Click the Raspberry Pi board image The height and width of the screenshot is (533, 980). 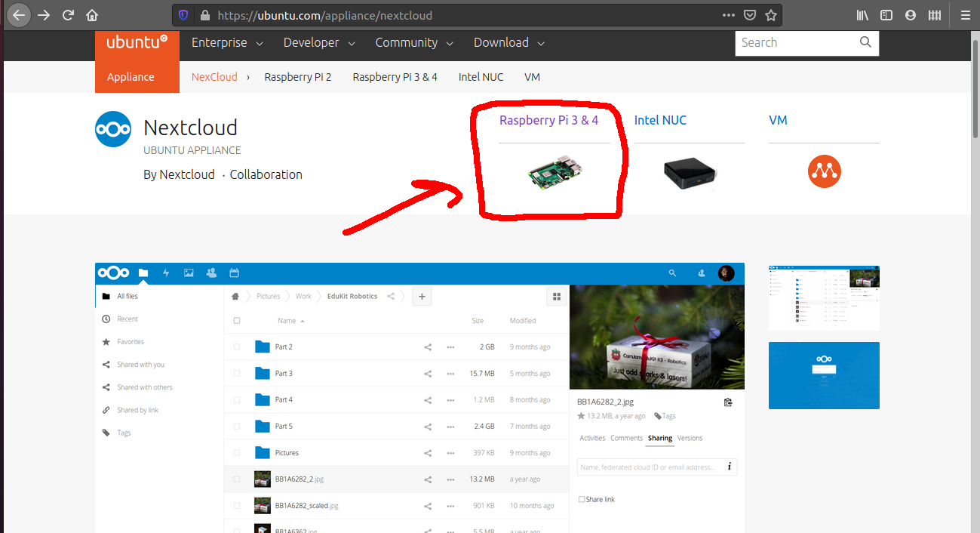point(555,172)
